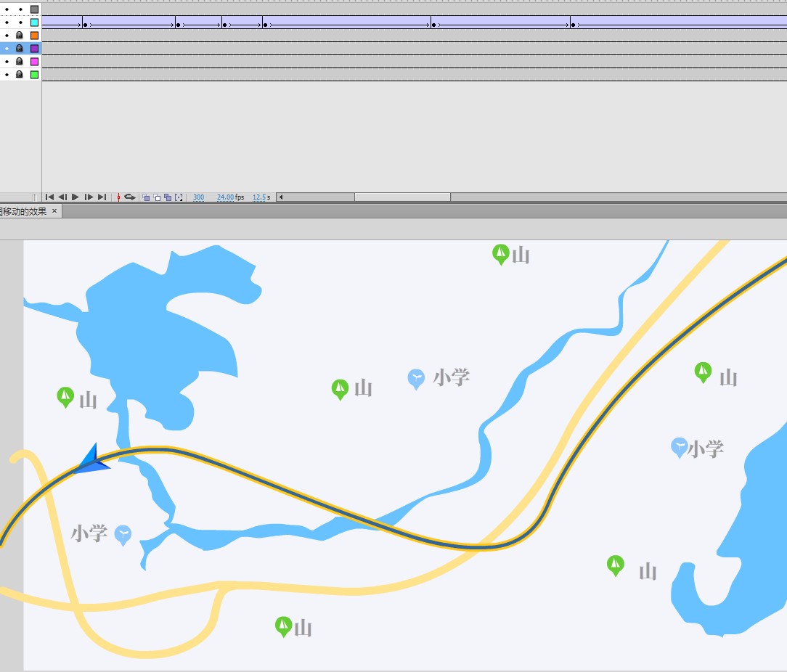Step forward one frame
787x672 pixels.
click(x=89, y=197)
